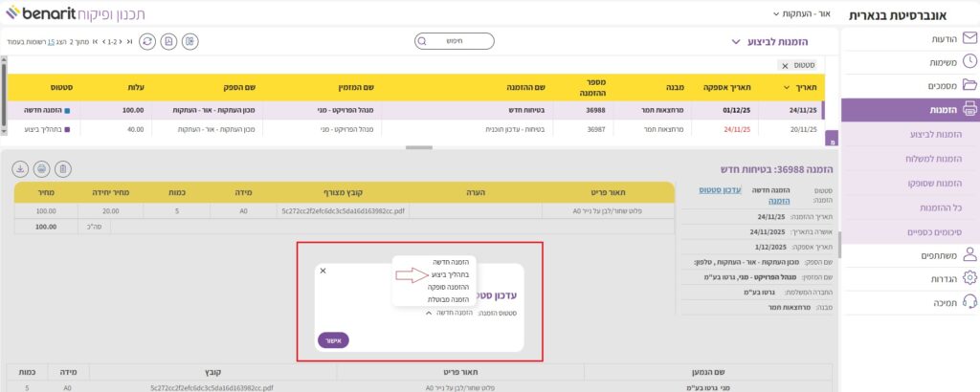Click the column layout icon in toolbar
The height and width of the screenshot is (392, 980).
tap(191, 41)
